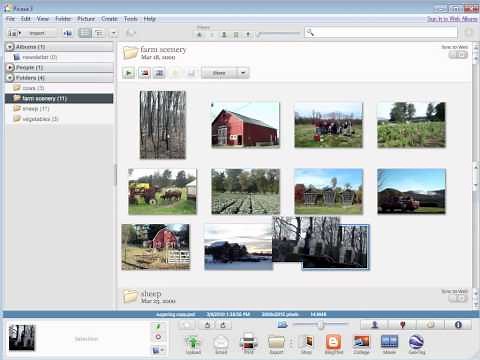This screenshot has width=480, height=360.
Task: Collapse the Albums section
Action: pos(10,47)
